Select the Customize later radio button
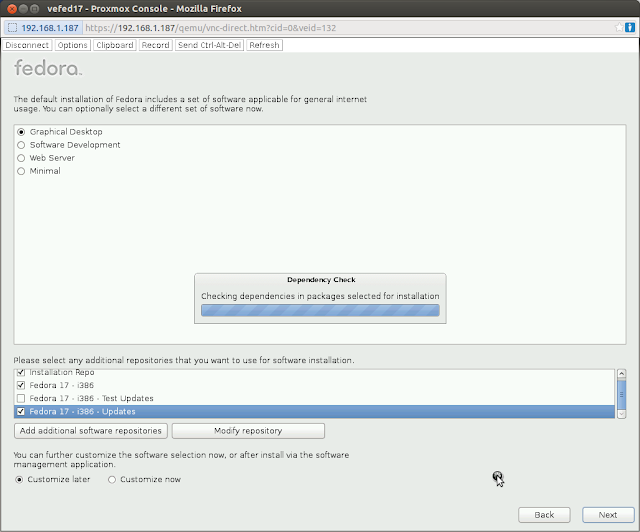Image resolution: width=640 pixels, height=532 pixels. click(x=19, y=479)
